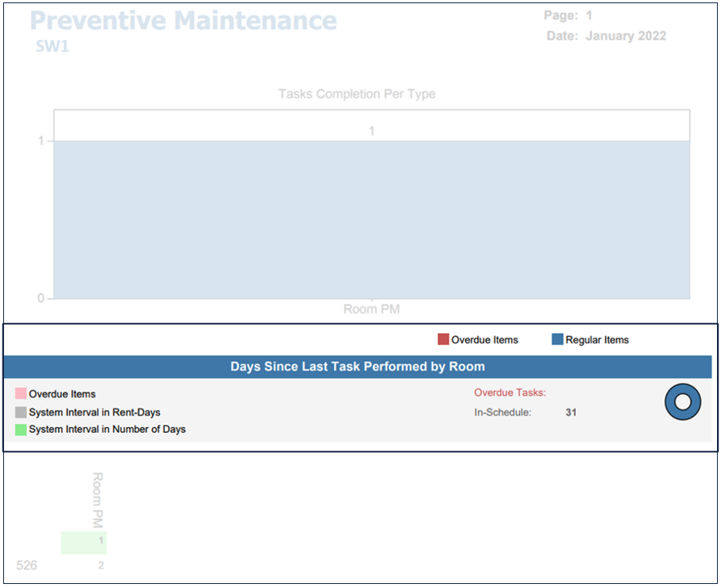
Task: Click the In-Schedule value 31
Action: coord(571,413)
